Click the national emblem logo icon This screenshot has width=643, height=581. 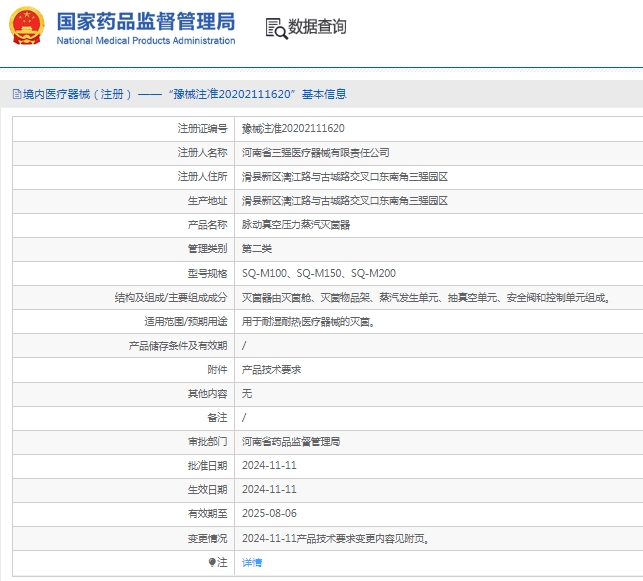[27, 25]
